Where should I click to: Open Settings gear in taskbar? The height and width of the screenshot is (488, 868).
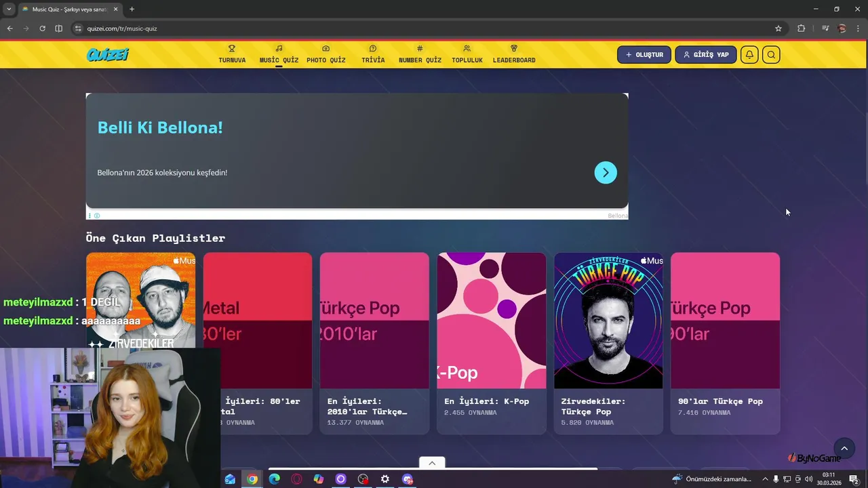point(385,479)
